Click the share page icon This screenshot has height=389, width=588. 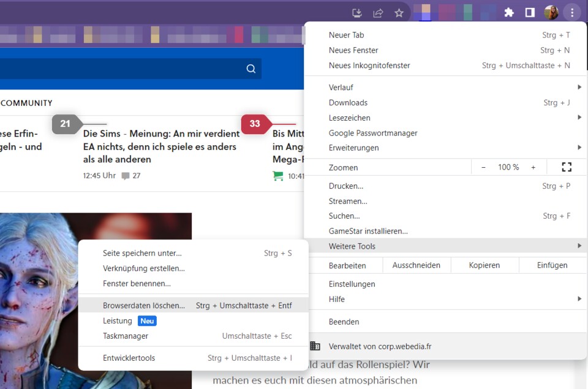pyautogui.click(x=378, y=13)
